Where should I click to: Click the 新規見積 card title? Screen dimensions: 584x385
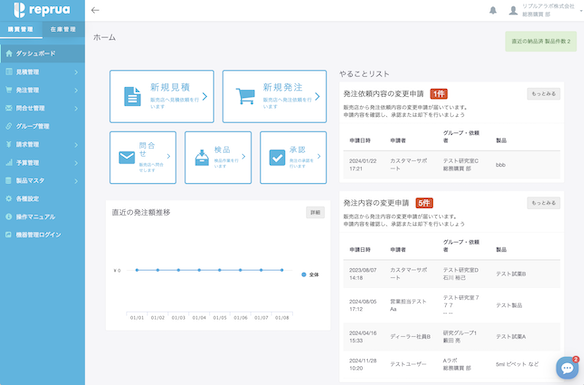170,87
